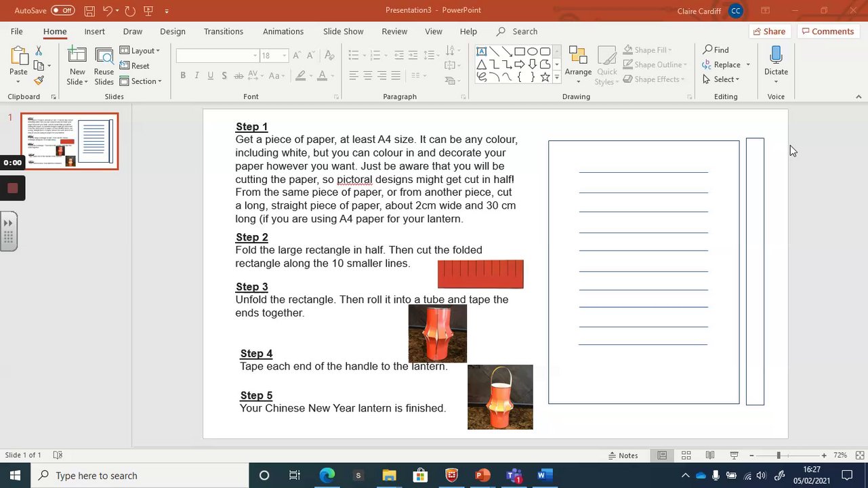Open the Notes pane button
The width and height of the screenshot is (868, 488).
pos(623,455)
